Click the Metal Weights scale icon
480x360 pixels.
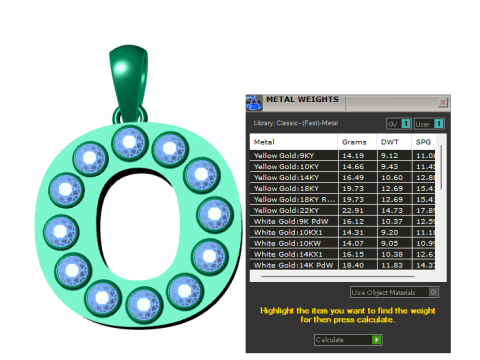click(254, 103)
